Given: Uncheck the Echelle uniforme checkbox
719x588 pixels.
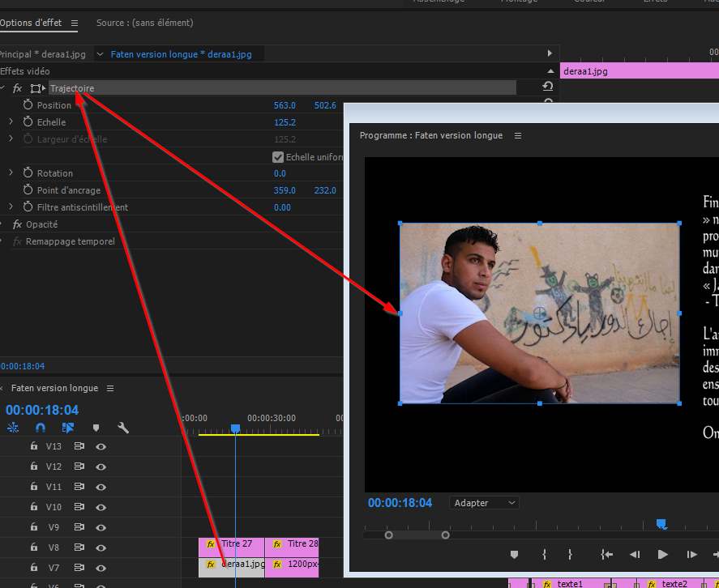Looking at the screenshot, I should tap(278, 157).
